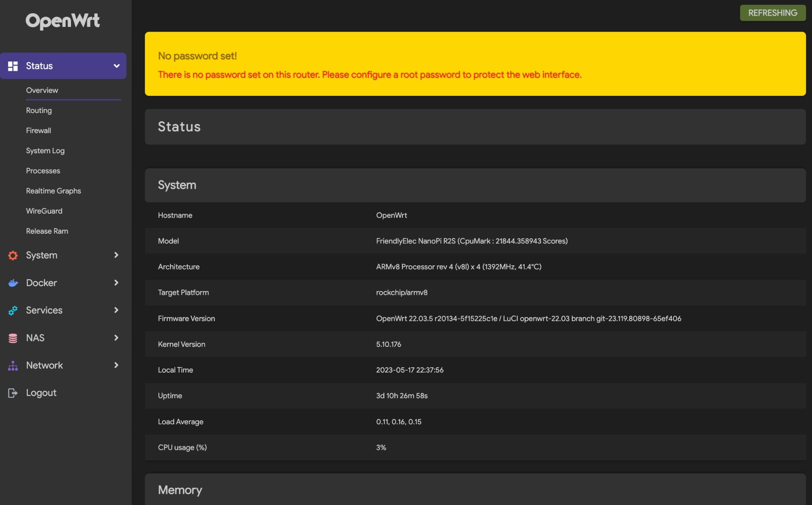812x505 pixels.
Task: Collapse the Status menu chevron
Action: (x=116, y=66)
